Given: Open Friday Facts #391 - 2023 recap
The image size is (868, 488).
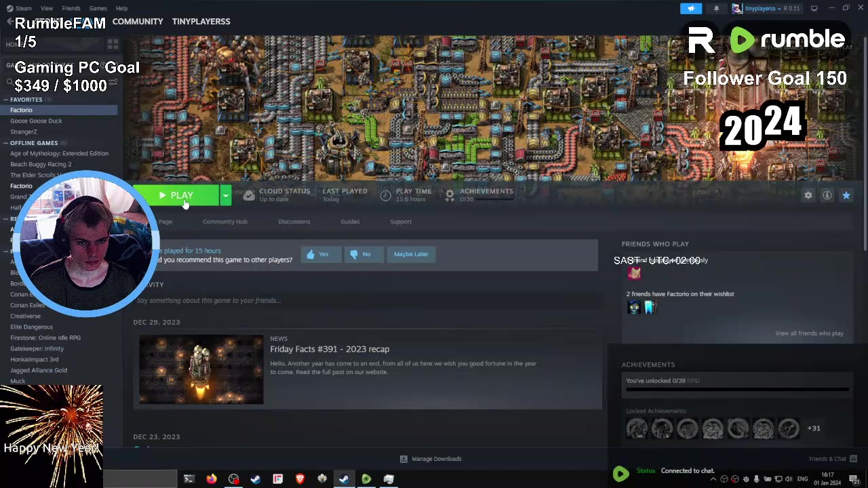Looking at the screenshot, I should pos(330,349).
